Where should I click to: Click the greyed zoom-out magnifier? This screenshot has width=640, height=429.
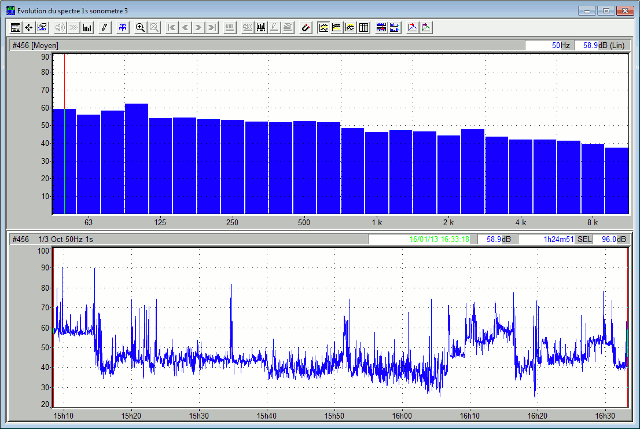click(x=154, y=27)
